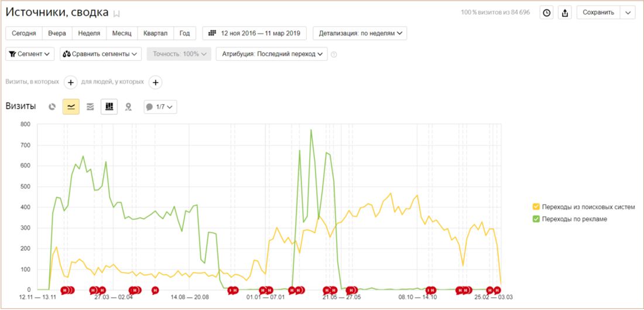This screenshot has height=310, width=644.
Task: Click the axis label 01.01 — 07.01
Action: 266,297
